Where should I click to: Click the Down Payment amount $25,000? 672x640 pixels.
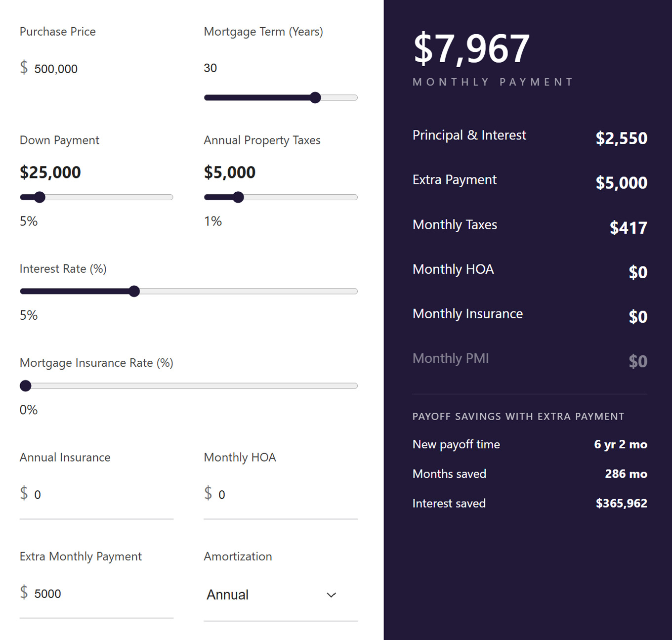(50, 172)
